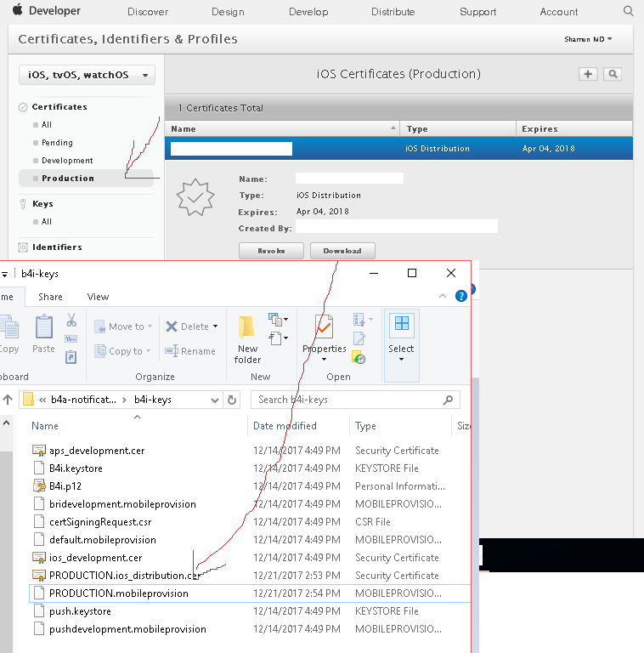Open the address bar history dropdown
Viewport: 644px width, 653px height.
point(215,400)
